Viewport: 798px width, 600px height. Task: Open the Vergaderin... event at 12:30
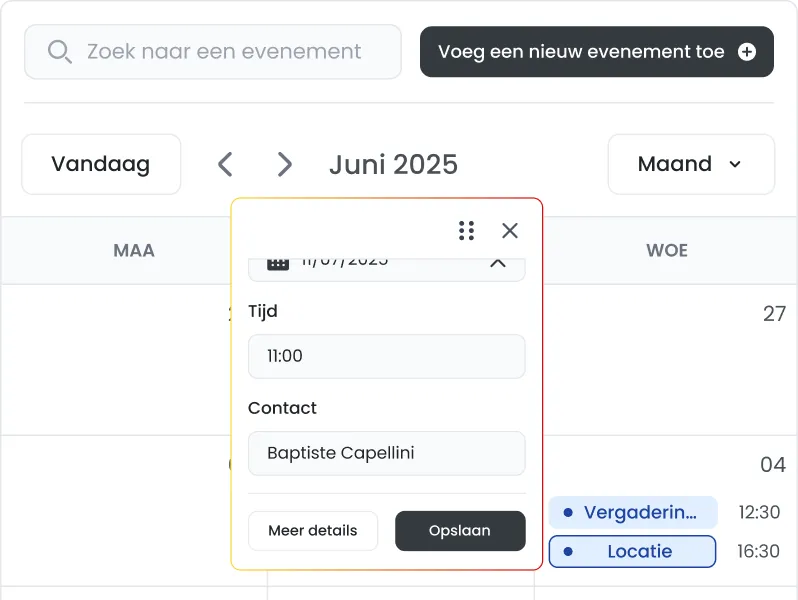(633, 512)
